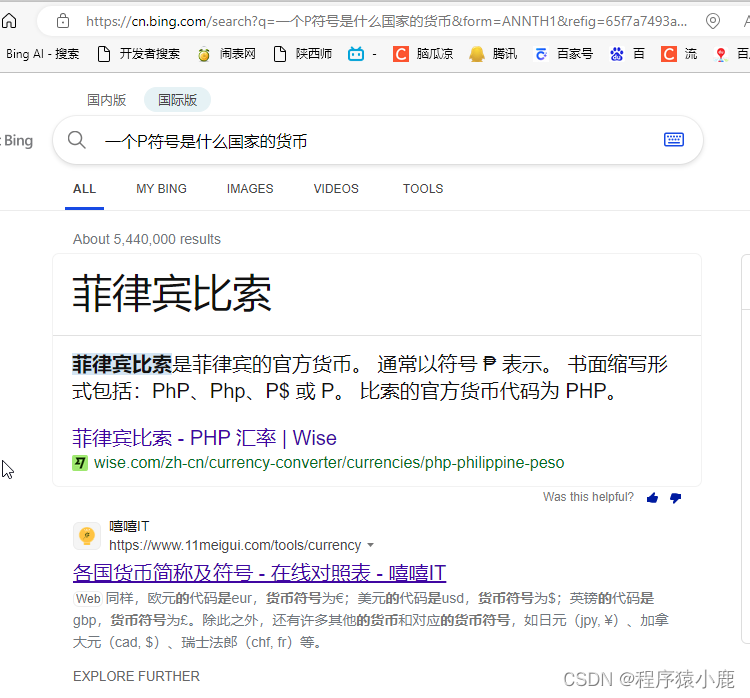Select the MY BING tab
The image size is (750, 698).
(x=162, y=189)
